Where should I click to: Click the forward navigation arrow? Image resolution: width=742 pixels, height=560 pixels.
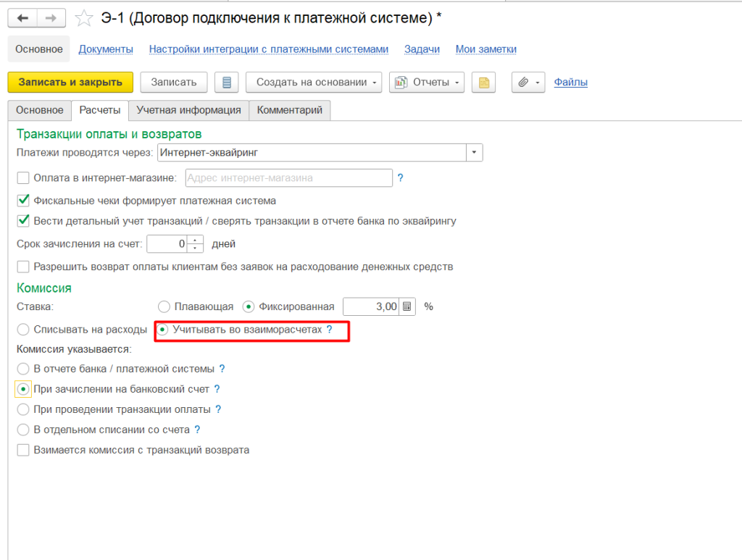pos(51,18)
